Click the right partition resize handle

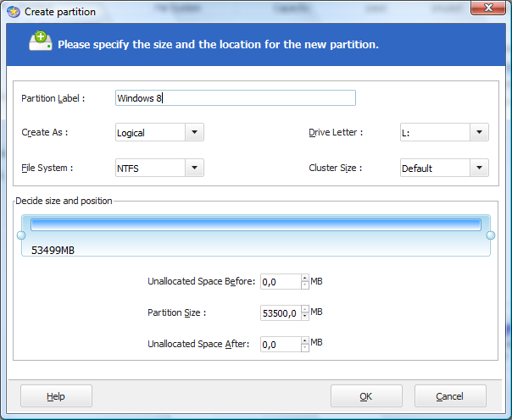(x=490, y=235)
